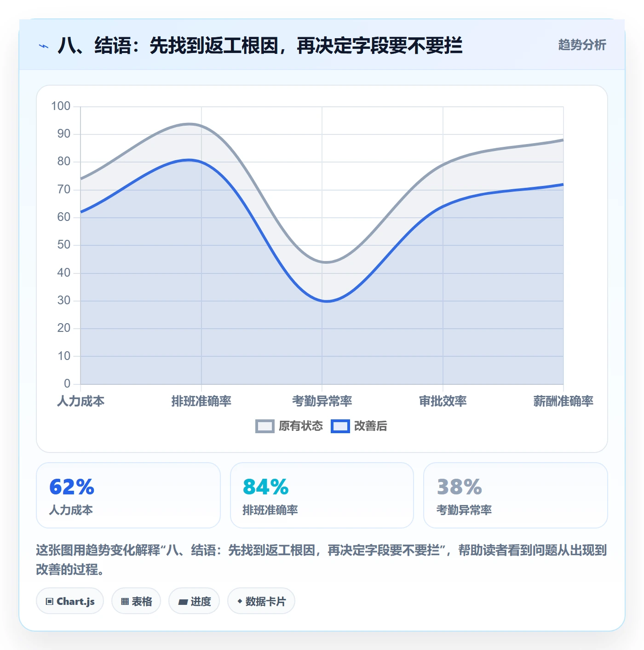Click the bar icon in the 进度 chip
644x650 pixels.
point(183,602)
